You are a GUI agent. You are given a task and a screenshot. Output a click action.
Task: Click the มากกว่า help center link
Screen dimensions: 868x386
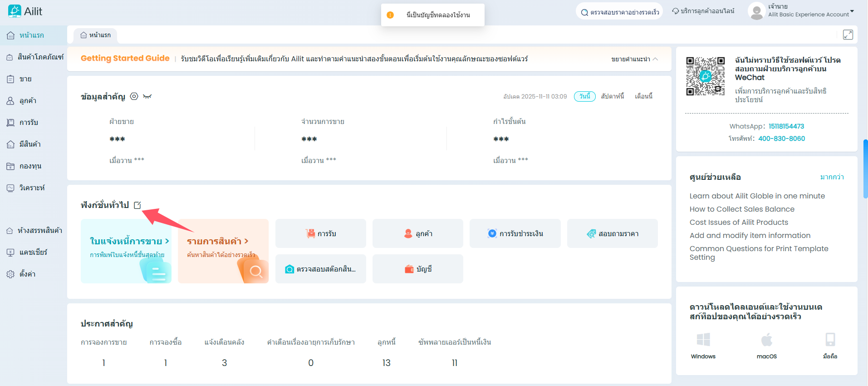[x=832, y=177]
